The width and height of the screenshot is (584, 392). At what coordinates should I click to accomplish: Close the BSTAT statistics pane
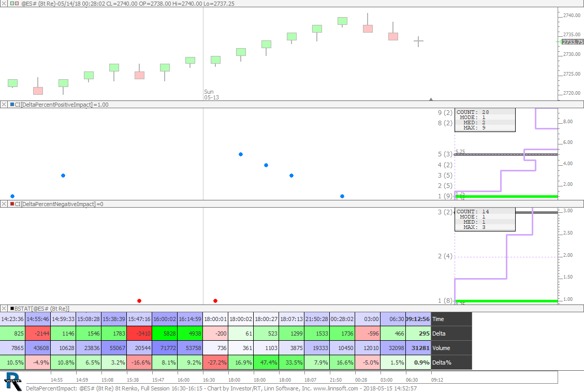click(4, 308)
